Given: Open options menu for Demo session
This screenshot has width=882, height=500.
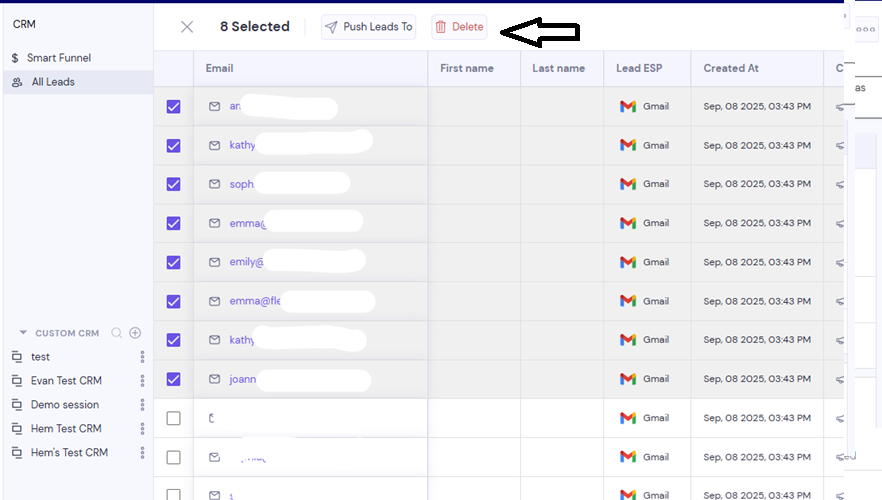Looking at the screenshot, I should [142, 404].
